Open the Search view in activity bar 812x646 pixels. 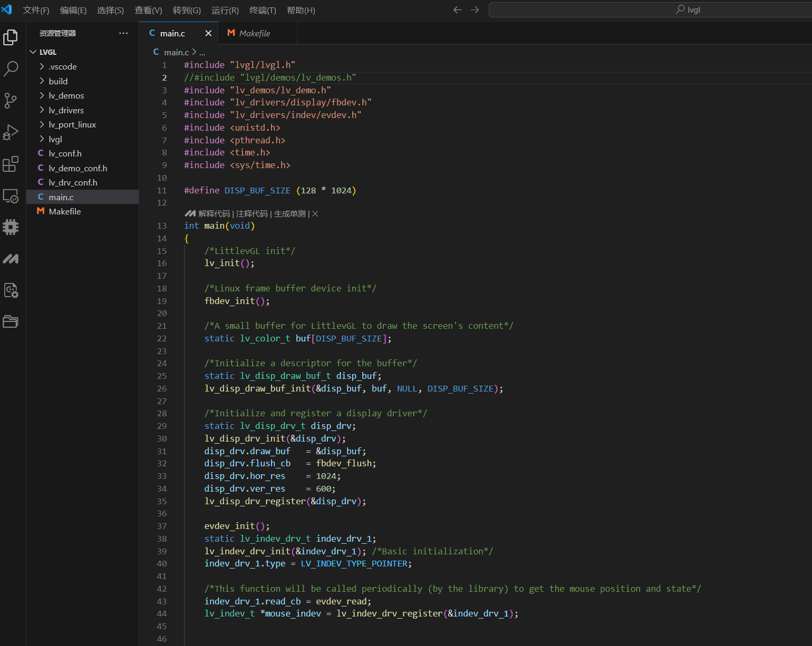[11, 69]
